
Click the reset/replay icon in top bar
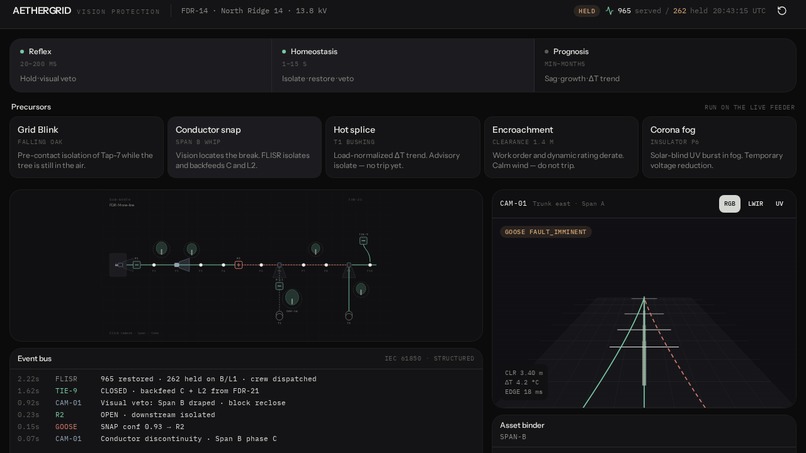point(782,11)
